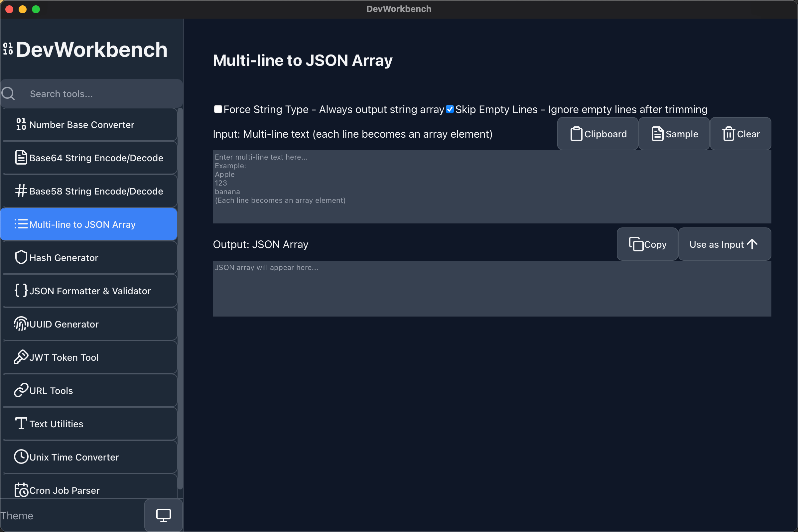Click the Base58 hash symbol icon
The height and width of the screenshot is (532, 798).
coord(21,191)
